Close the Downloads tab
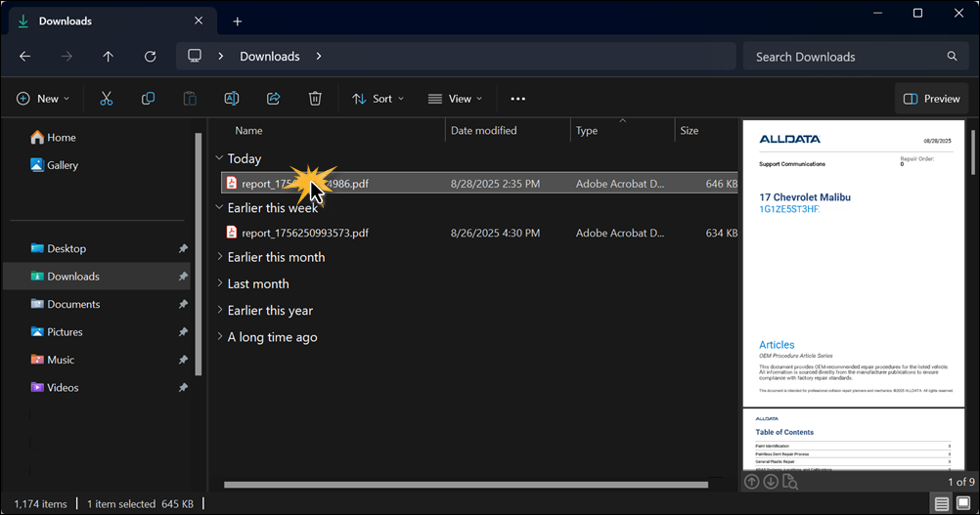The width and height of the screenshot is (980, 515). click(x=199, y=21)
